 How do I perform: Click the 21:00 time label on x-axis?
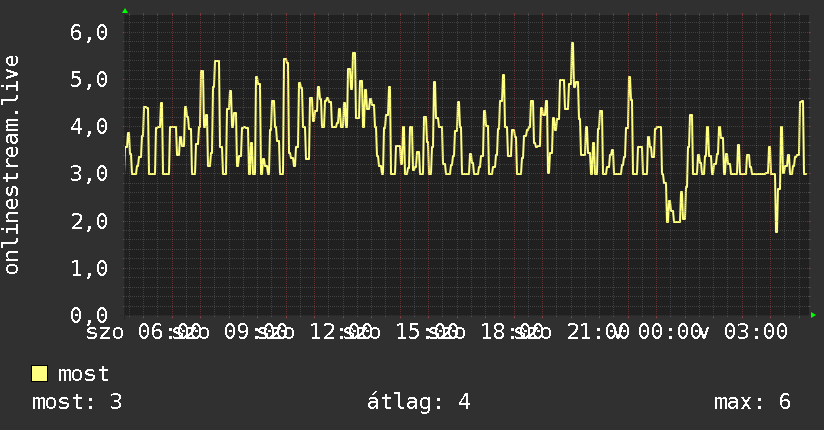click(x=598, y=332)
